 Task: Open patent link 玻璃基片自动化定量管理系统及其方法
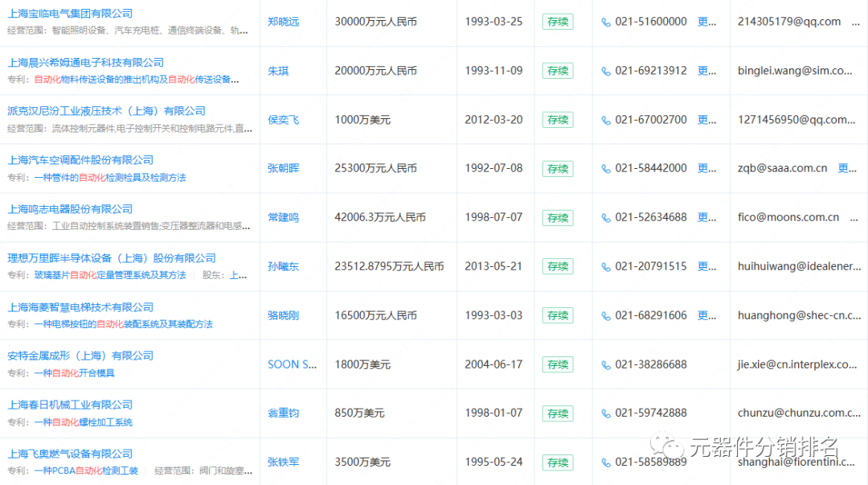coord(110,276)
